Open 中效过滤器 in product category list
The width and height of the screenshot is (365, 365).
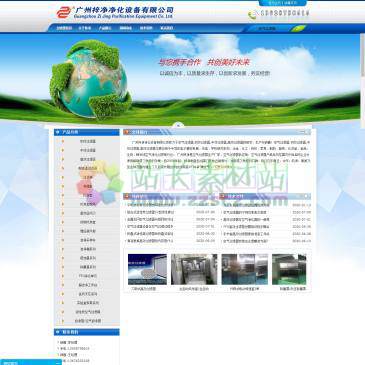[88, 150]
